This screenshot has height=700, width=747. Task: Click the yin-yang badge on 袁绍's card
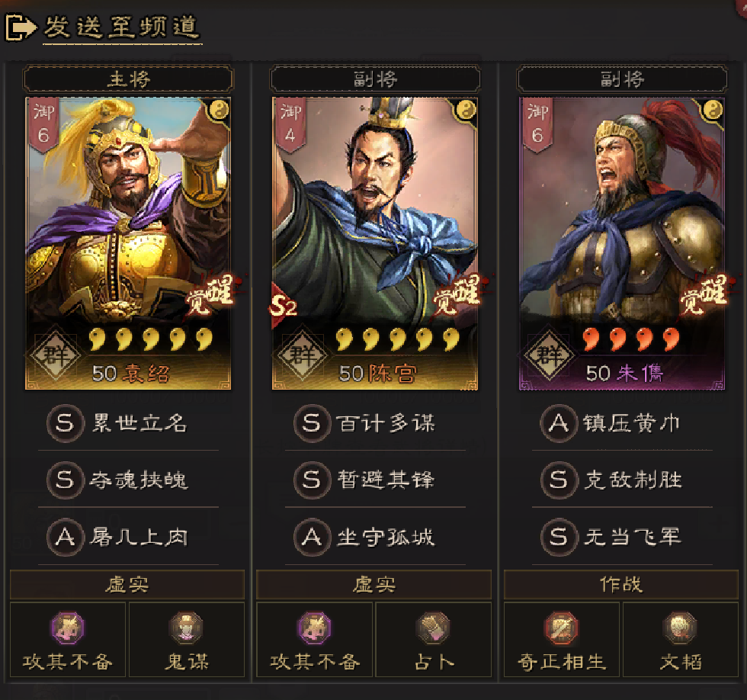(x=220, y=110)
